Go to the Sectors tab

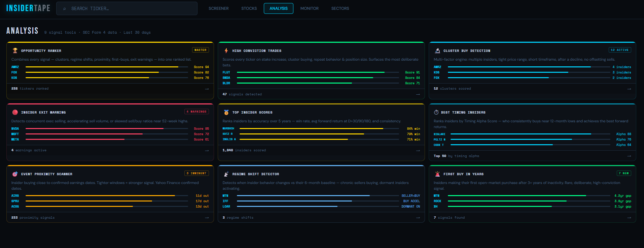[340, 8]
